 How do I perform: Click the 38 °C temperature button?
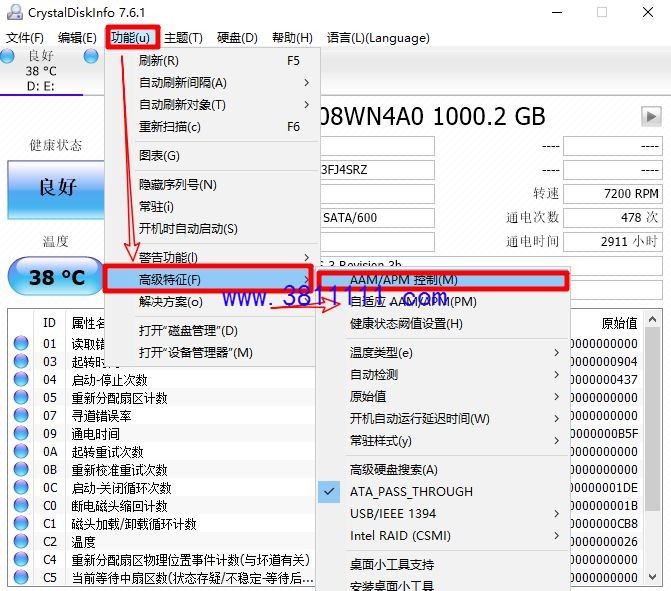coord(56,276)
